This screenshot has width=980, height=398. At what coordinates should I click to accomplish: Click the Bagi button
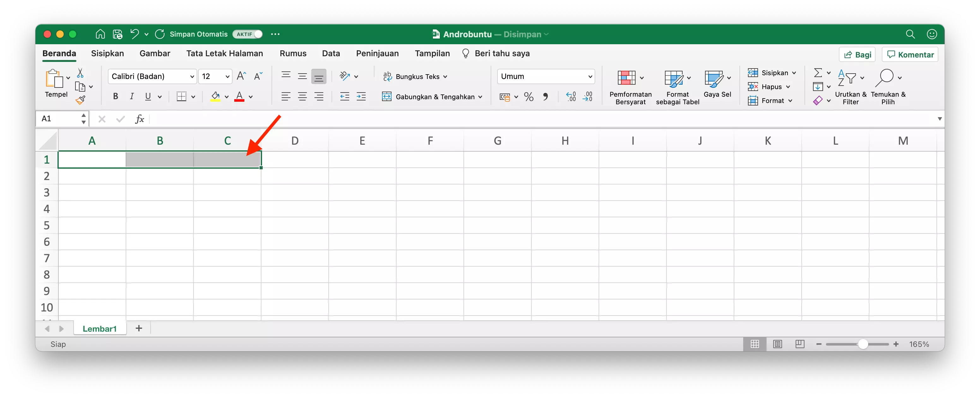click(857, 54)
